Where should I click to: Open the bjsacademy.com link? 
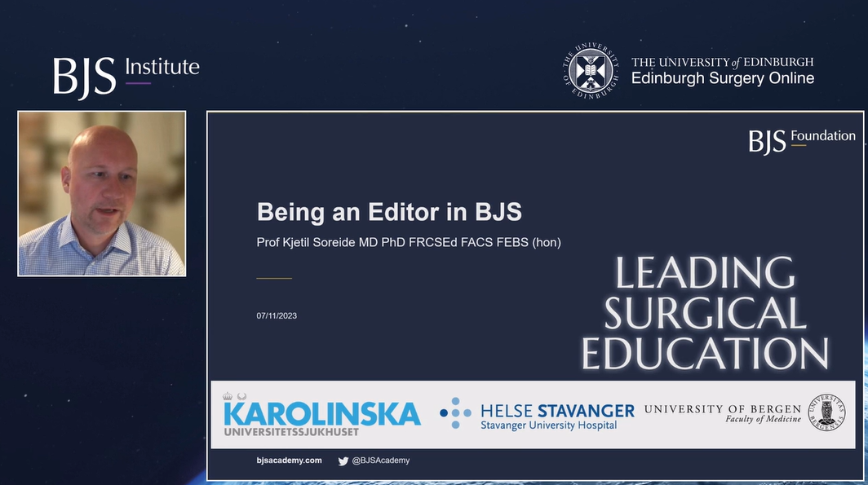[x=290, y=460]
